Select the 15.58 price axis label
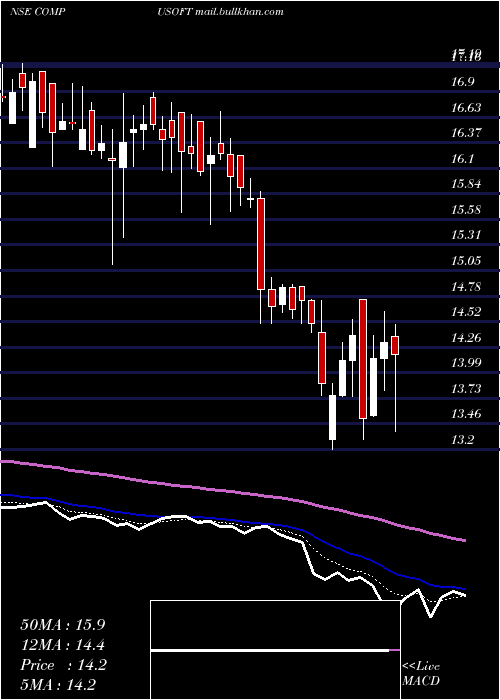This screenshot has width=500, height=700. tap(467, 209)
